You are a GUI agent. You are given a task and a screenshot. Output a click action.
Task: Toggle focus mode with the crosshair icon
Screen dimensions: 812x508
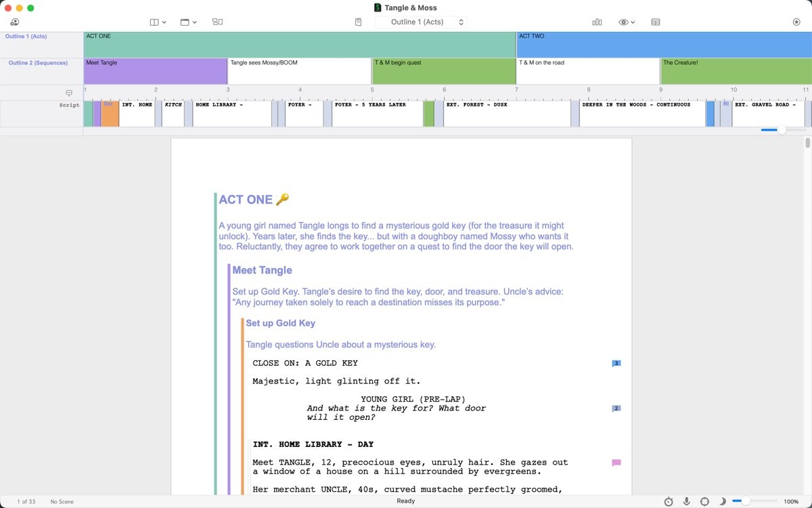704,501
